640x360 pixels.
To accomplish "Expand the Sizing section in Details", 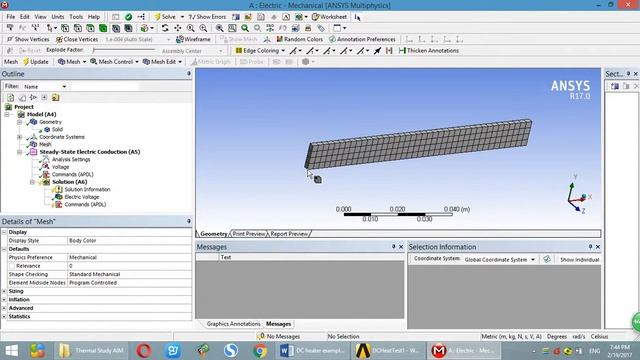I will pos(4,291).
